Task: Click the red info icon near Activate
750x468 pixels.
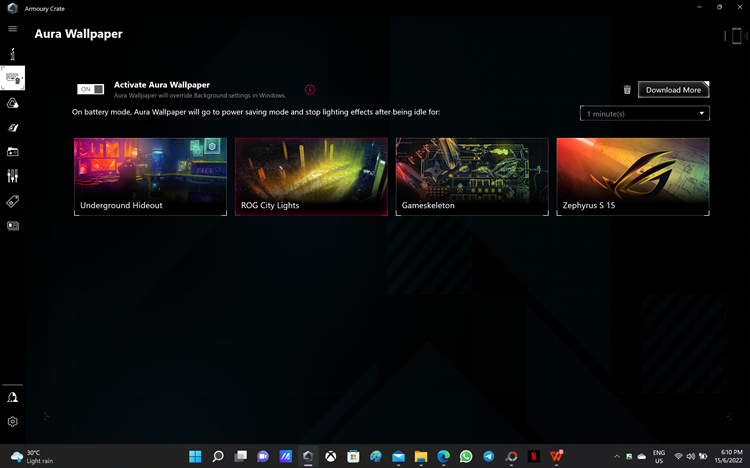Action: coord(310,89)
